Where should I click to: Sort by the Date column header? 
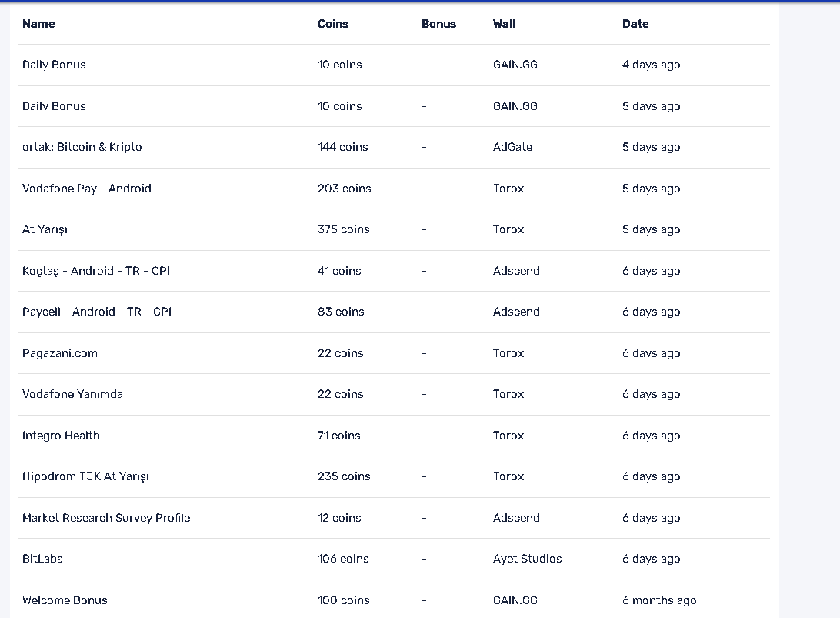pyautogui.click(x=635, y=24)
